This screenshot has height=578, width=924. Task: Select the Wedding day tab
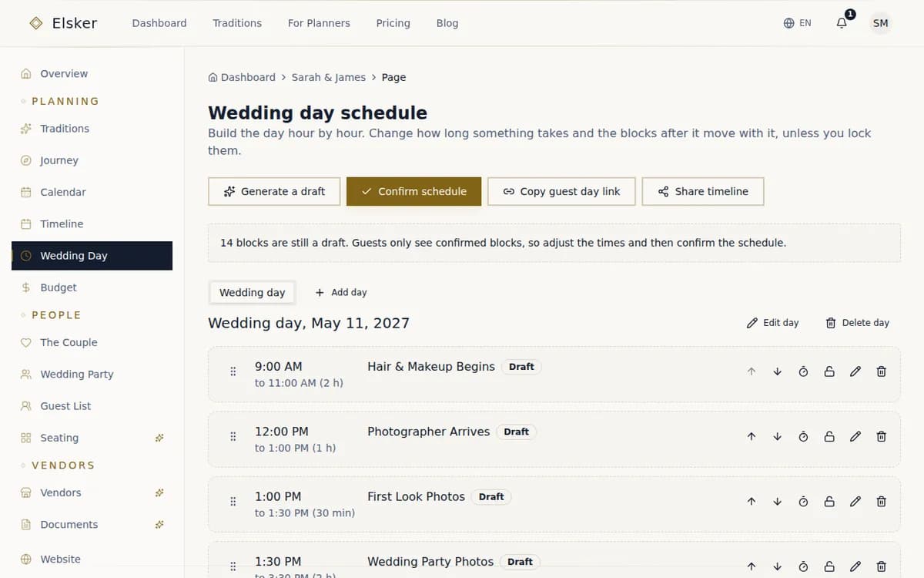(252, 292)
